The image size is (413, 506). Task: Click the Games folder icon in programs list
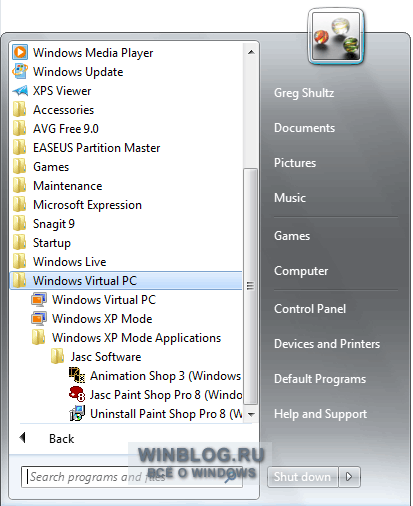(20, 166)
